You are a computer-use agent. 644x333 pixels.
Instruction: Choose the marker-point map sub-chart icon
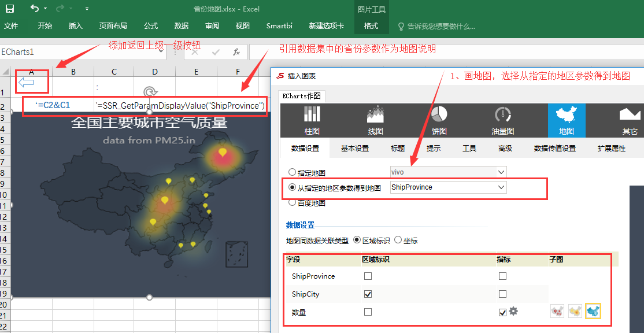coord(557,312)
